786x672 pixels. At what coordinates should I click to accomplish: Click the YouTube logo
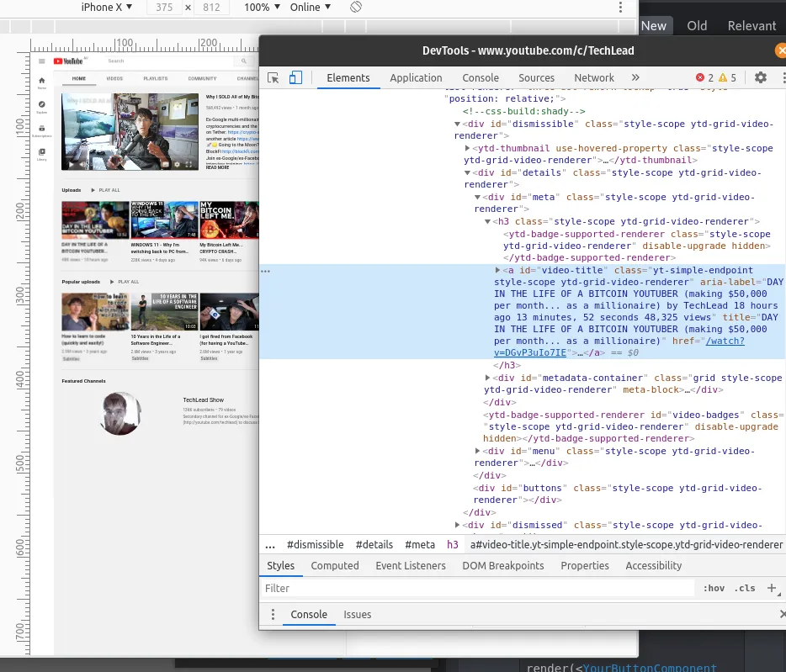pyautogui.click(x=68, y=61)
